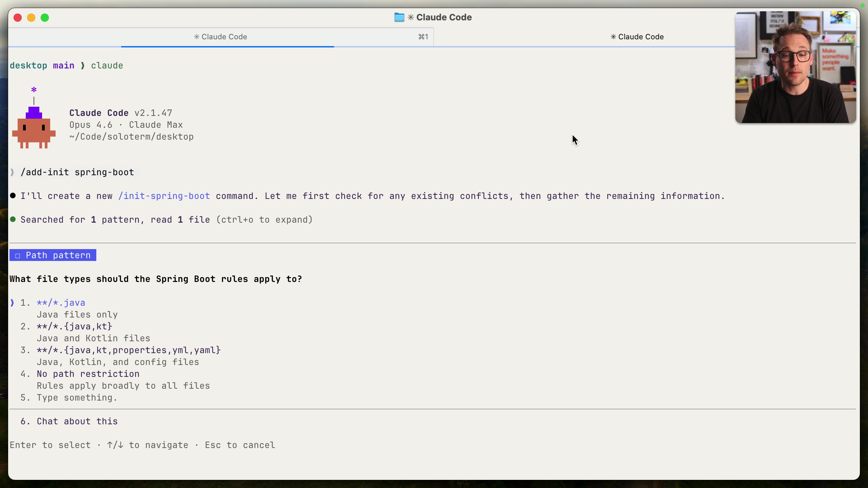Click the black bullet beside I'll create a new
Screen dimensions: 868x488
coord(13,196)
